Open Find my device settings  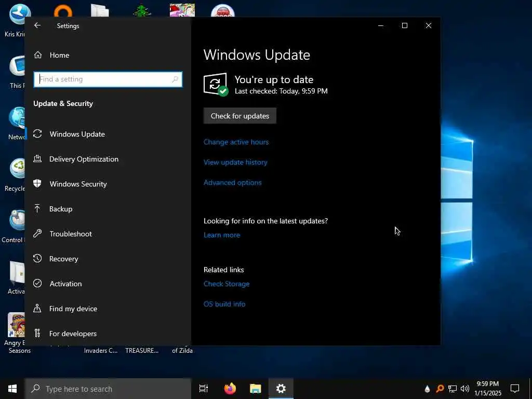[x=108, y=309]
